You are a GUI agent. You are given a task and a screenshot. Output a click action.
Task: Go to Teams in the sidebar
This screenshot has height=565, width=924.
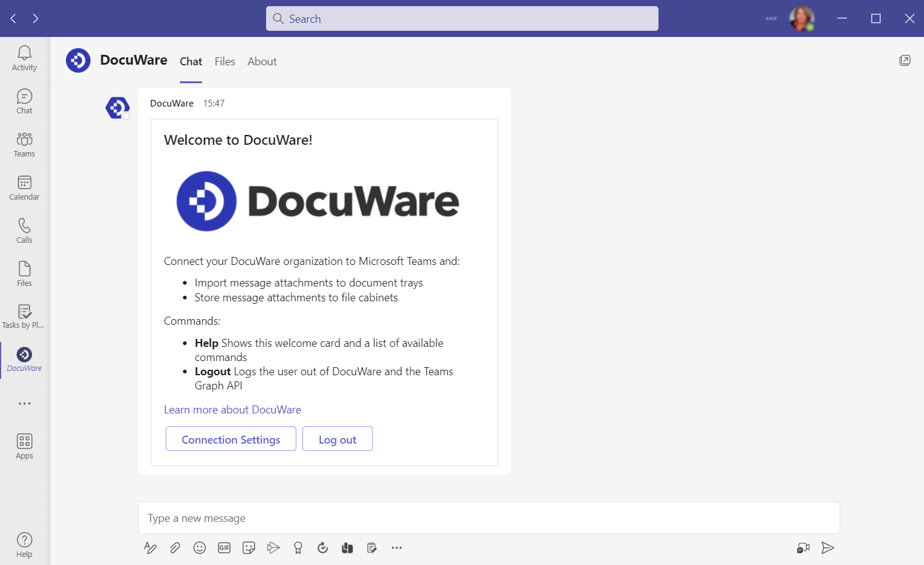tap(25, 145)
